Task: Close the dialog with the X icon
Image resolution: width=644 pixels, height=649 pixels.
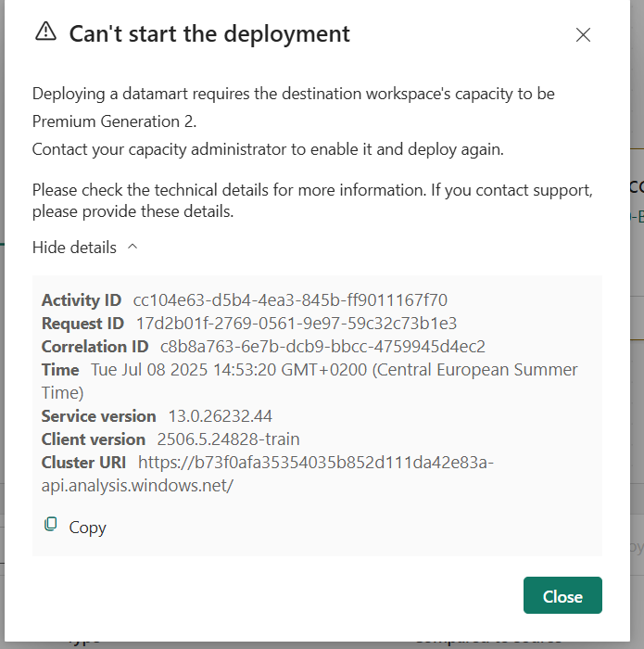Action: pos(583,35)
